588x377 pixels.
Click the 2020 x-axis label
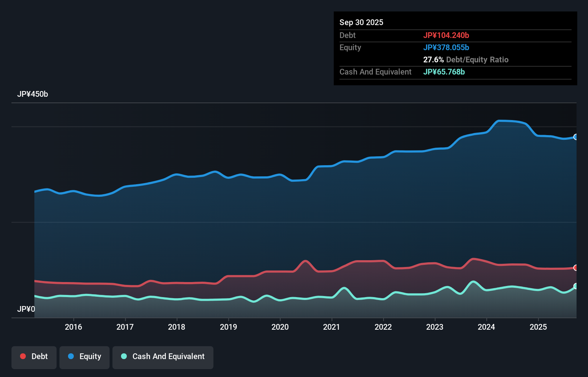(x=280, y=327)
